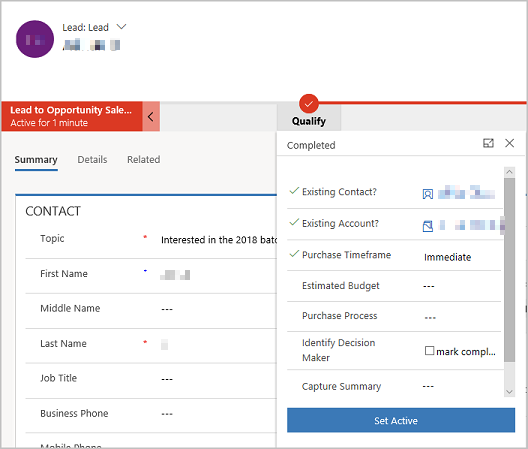
Task: Click the Topic field text
Action: (x=219, y=240)
